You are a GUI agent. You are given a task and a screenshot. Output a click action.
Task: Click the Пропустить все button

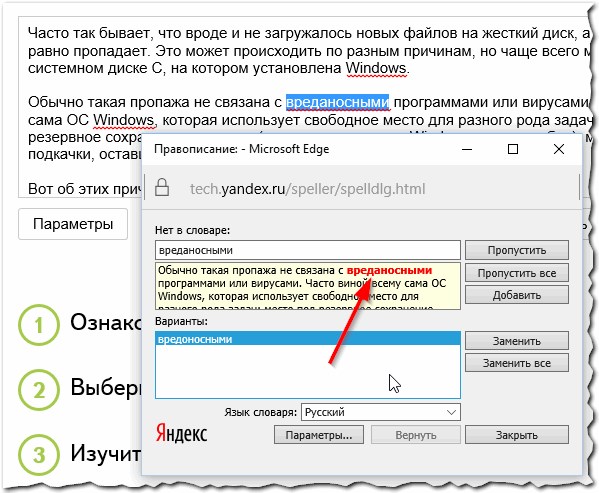point(516,273)
